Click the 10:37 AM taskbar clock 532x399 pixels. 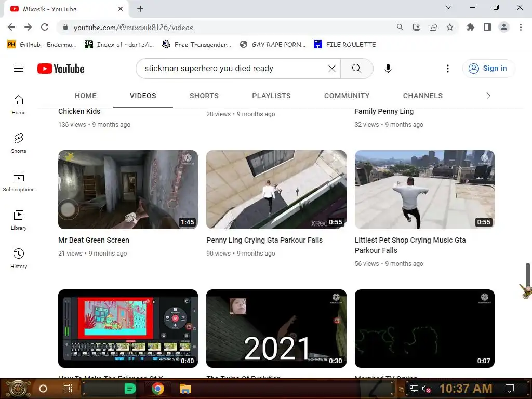click(x=466, y=389)
